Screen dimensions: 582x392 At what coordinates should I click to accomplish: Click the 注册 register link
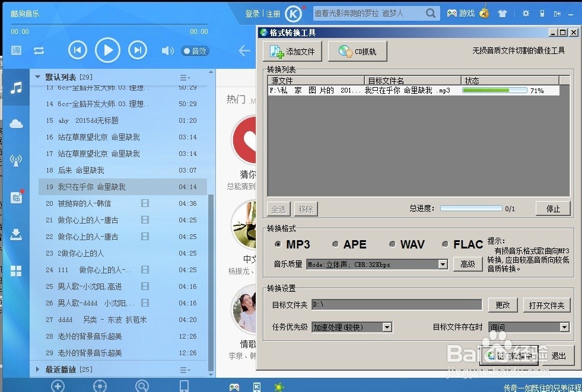point(273,14)
